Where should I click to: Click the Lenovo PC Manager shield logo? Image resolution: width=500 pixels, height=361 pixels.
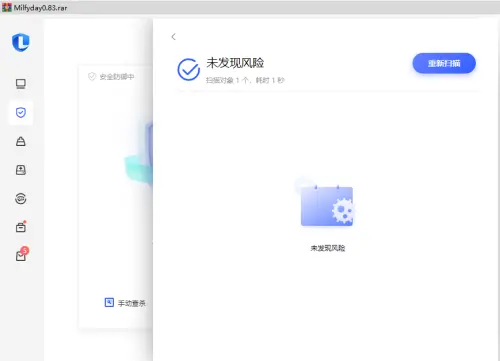pyautogui.click(x=21, y=42)
